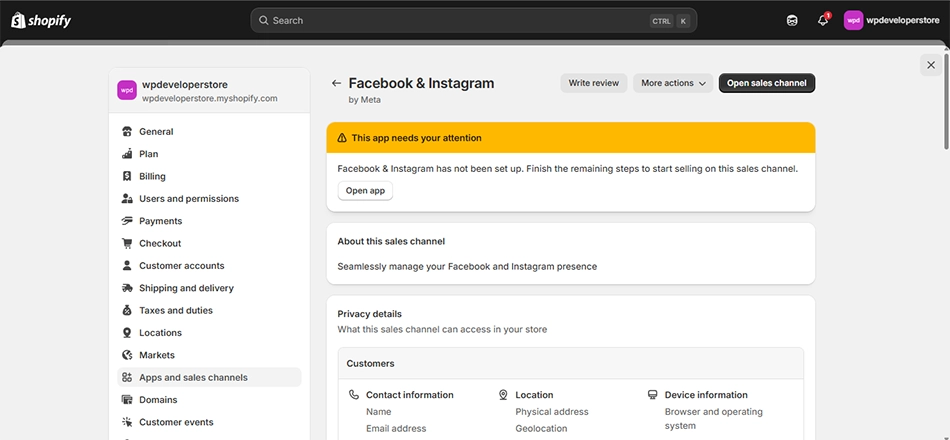Click the Customer events icon
The image size is (950, 440).
[127, 422]
